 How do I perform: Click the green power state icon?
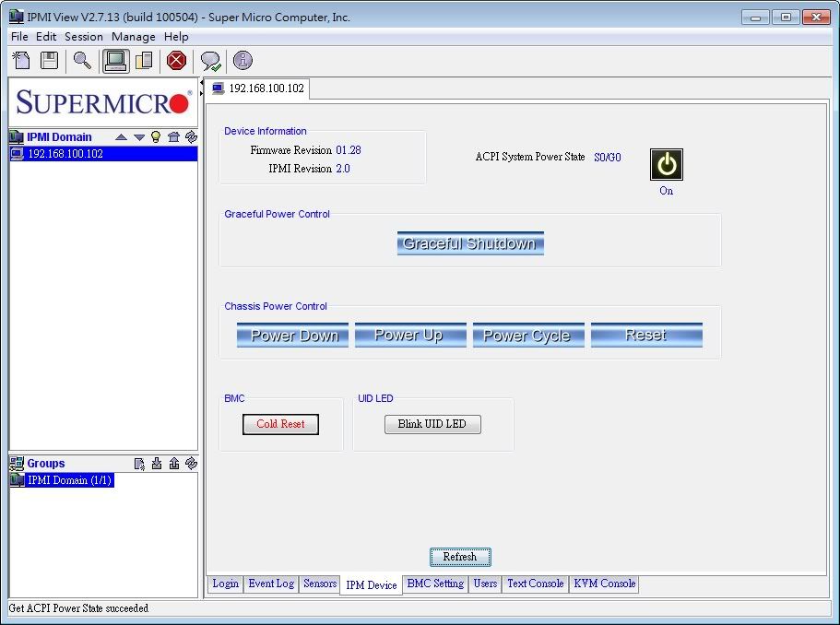point(667,164)
